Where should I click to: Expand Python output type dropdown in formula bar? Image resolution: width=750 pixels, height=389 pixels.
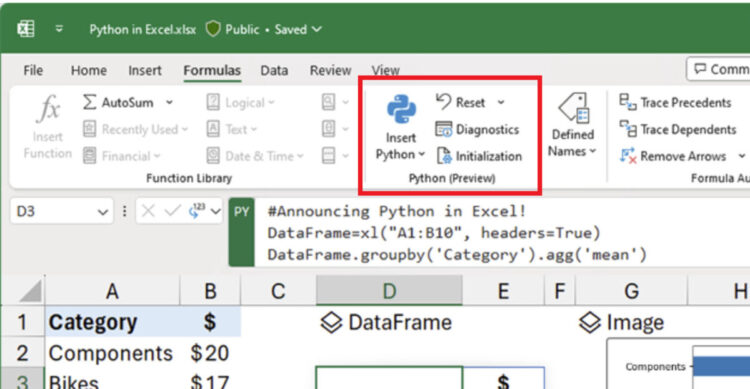[216, 211]
